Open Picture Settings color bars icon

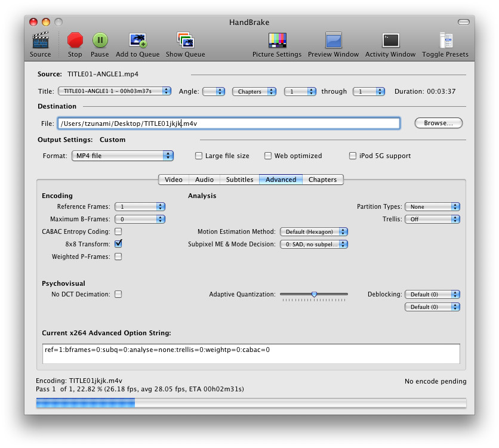pos(278,40)
